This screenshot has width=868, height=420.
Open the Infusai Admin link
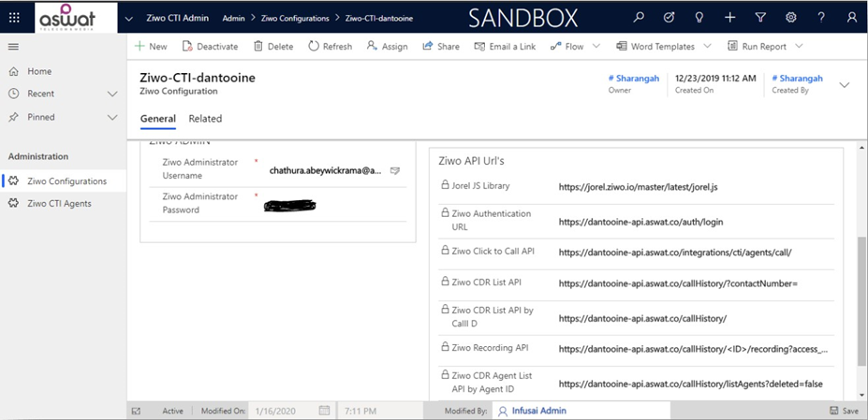click(539, 412)
